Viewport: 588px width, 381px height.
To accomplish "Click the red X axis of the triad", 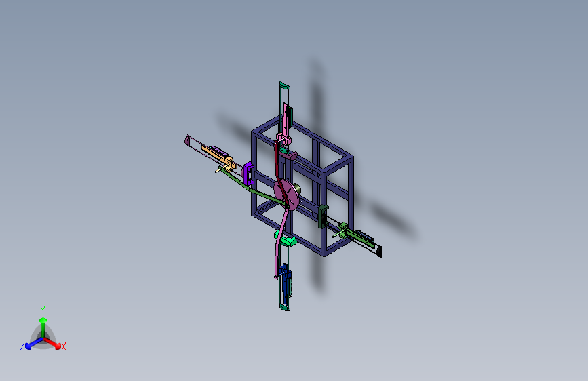I will click(52, 343).
